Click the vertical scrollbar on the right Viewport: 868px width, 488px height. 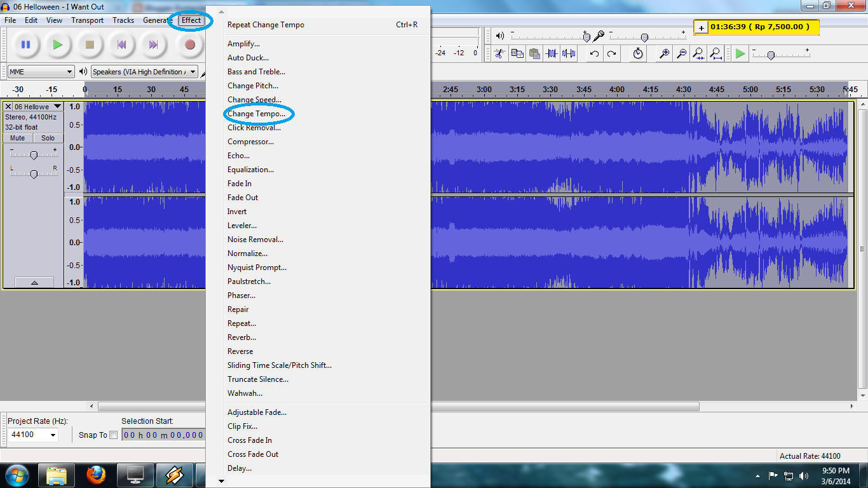tap(862, 249)
